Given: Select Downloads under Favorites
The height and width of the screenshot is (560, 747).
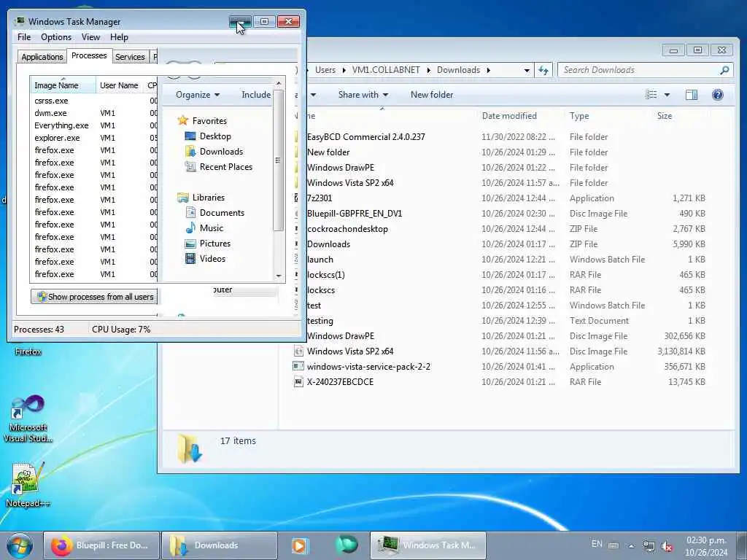Looking at the screenshot, I should [x=214, y=152].
